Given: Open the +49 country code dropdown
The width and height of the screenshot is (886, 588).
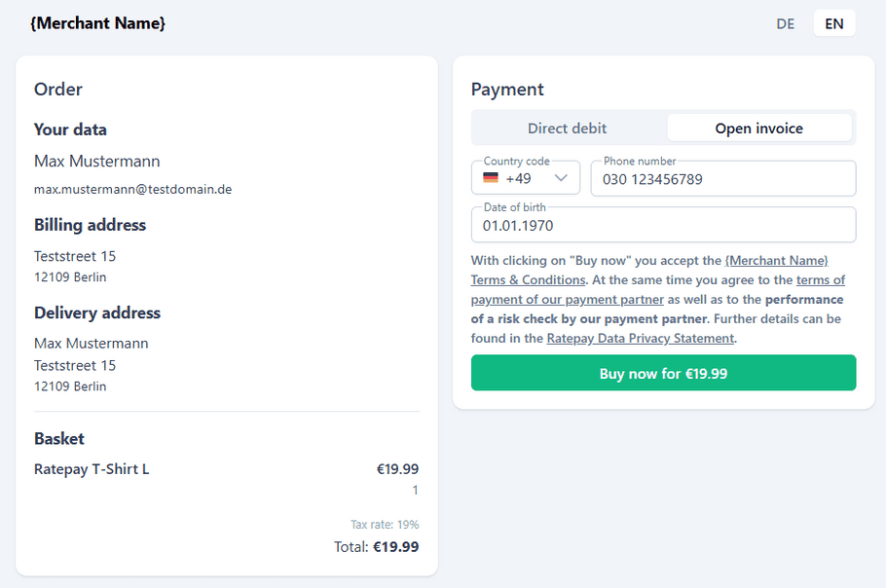Looking at the screenshot, I should pos(526,178).
